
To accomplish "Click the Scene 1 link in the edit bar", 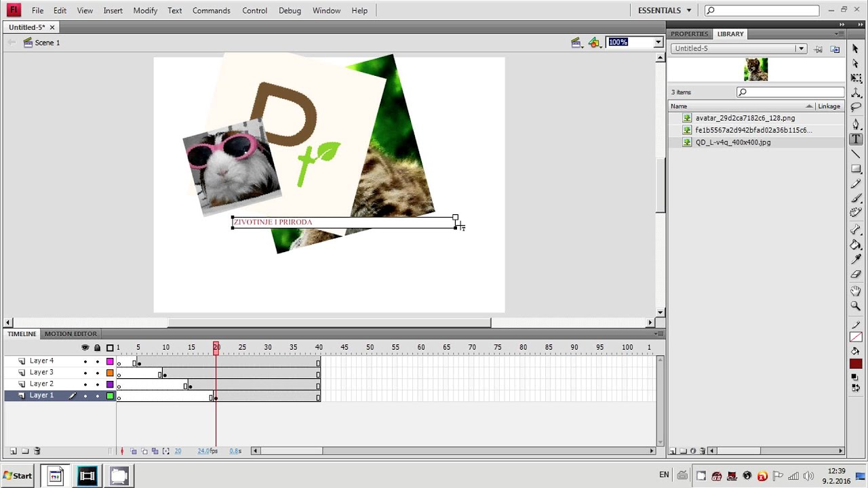I will tap(47, 43).
